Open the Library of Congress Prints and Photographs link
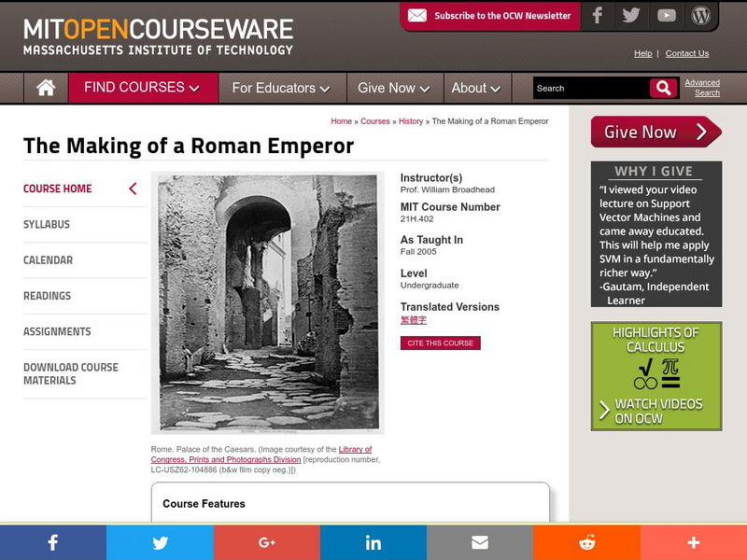Screen dimensions: 747x560 pos(261,455)
